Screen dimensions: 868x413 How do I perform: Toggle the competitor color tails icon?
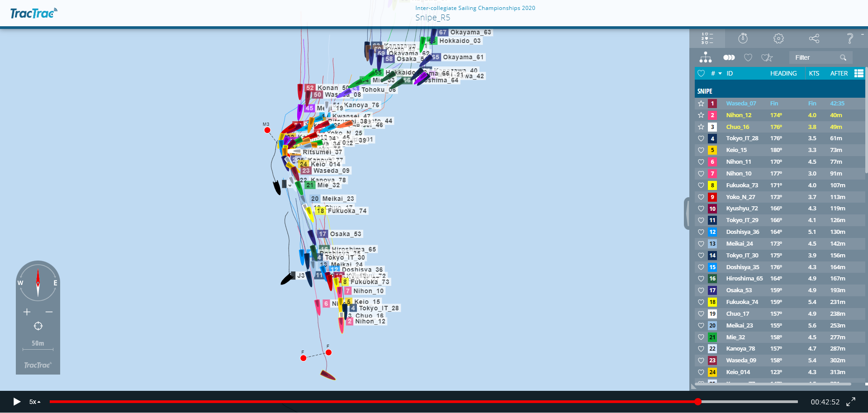coord(729,57)
